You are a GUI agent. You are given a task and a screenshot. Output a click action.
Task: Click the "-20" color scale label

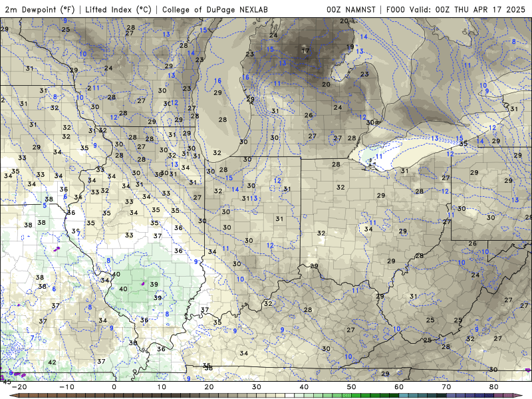[x=19, y=387]
